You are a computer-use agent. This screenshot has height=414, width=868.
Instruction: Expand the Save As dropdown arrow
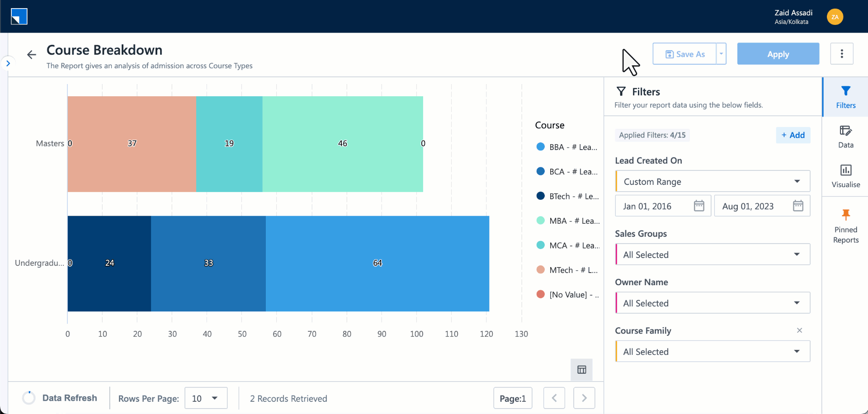[722, 54]
